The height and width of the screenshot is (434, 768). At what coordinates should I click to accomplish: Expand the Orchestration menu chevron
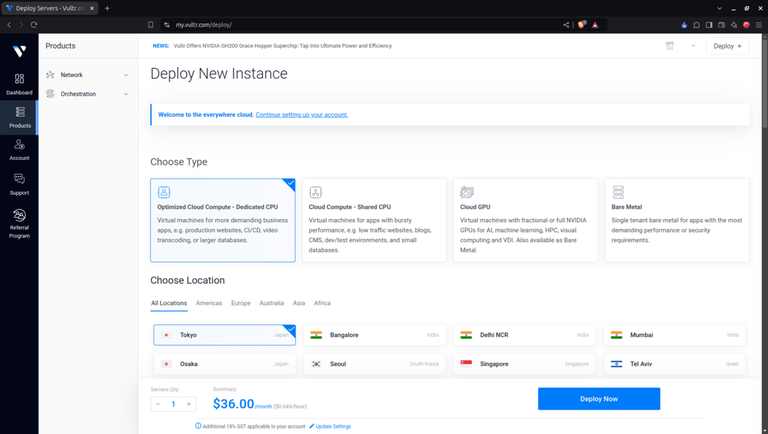pos(126,94)
